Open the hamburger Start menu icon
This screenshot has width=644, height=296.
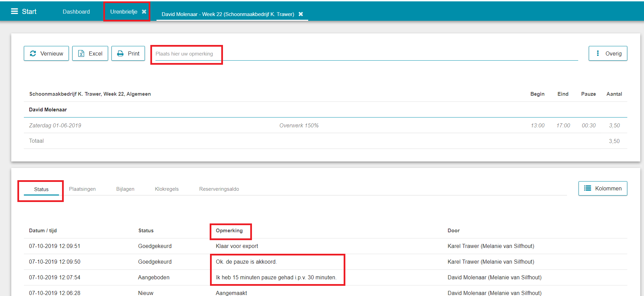coord(14,11)
